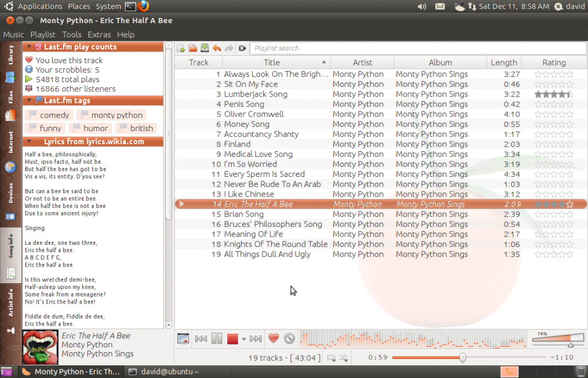Open the Playlist menu
The height and width of the screenshot is (378, 588).
point(42,34)
